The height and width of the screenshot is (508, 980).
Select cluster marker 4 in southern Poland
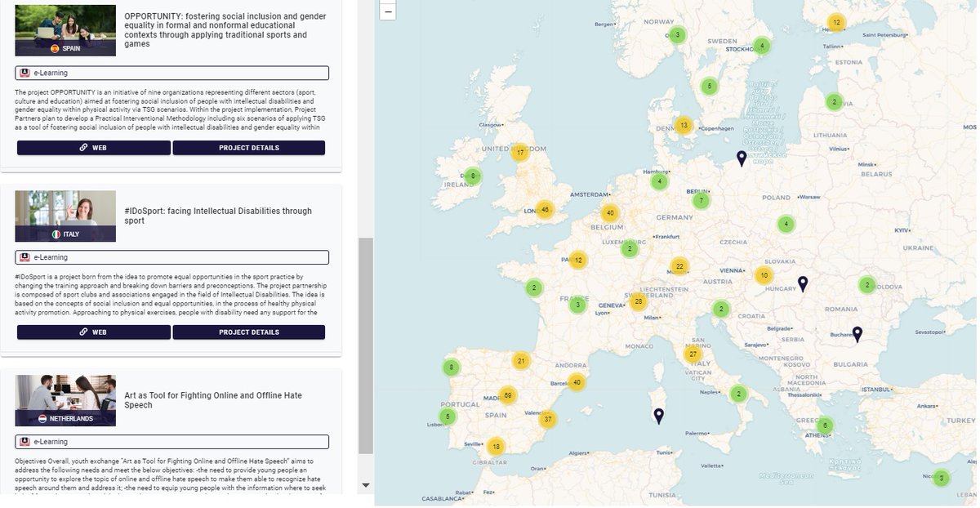786,224
